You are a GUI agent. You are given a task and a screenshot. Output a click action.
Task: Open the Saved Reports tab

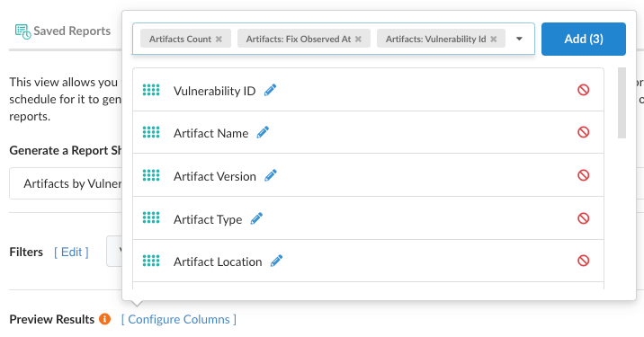[63, 31]
